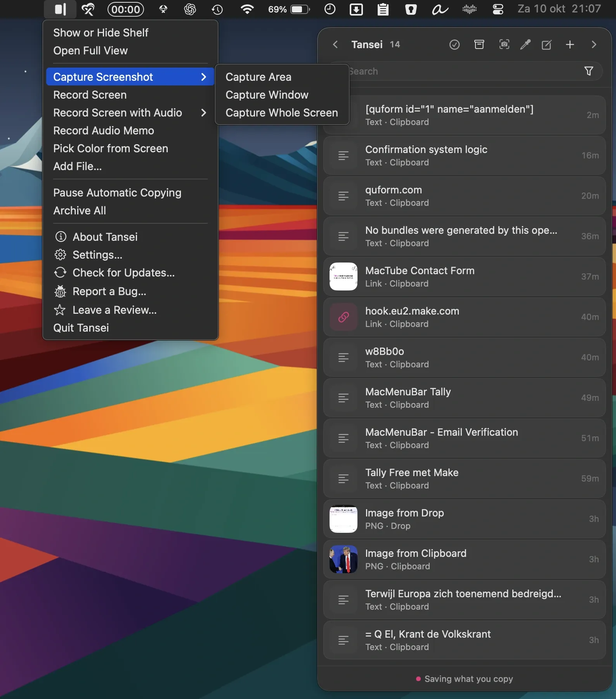Select Capture Area
The image size is (616, 699).
282,77
